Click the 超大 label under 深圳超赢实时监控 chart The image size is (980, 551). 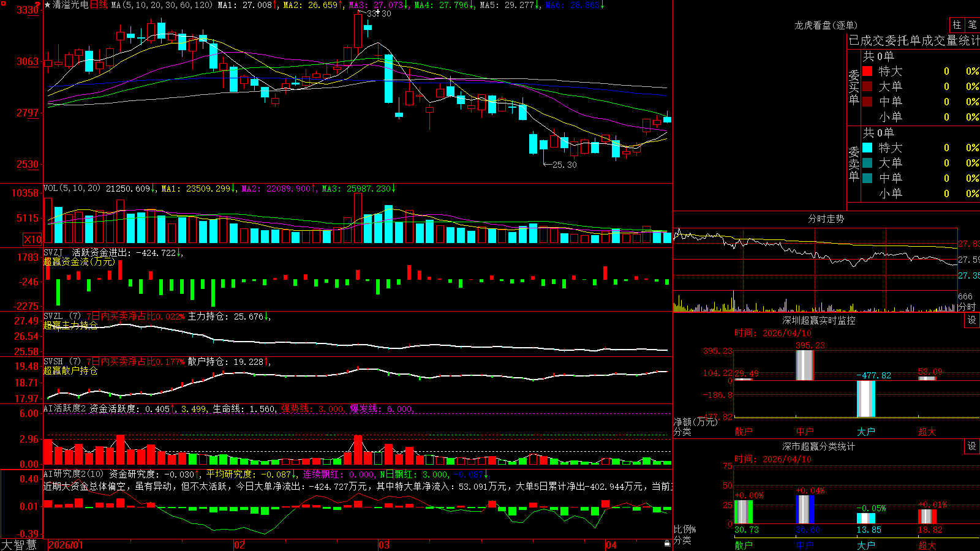coord(927,432)
